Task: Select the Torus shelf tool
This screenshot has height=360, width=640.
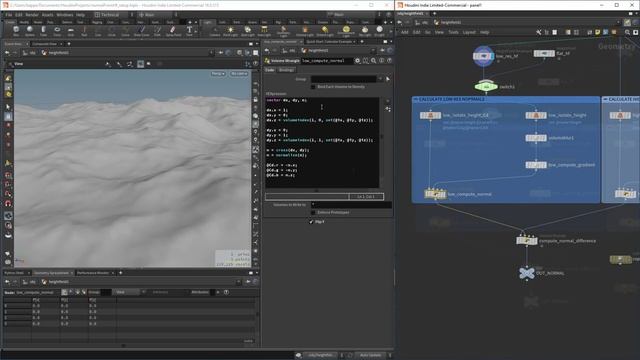Action: pos(57,31)
